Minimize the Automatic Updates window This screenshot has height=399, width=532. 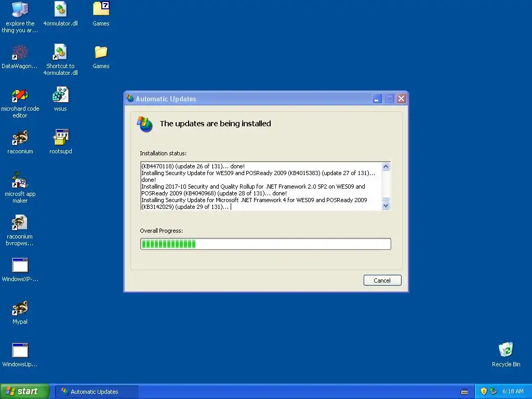377,99
